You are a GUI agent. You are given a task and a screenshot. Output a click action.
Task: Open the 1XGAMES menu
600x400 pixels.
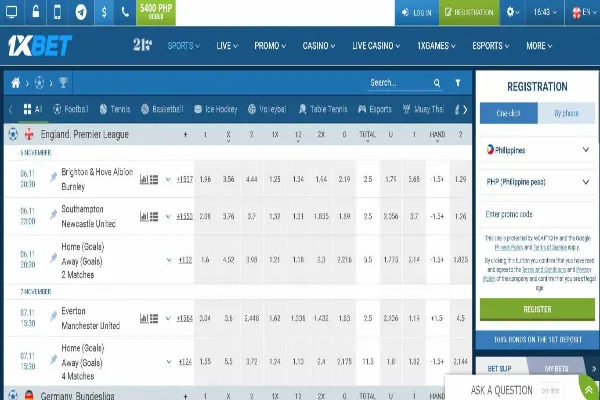click(x=436, y=46)
